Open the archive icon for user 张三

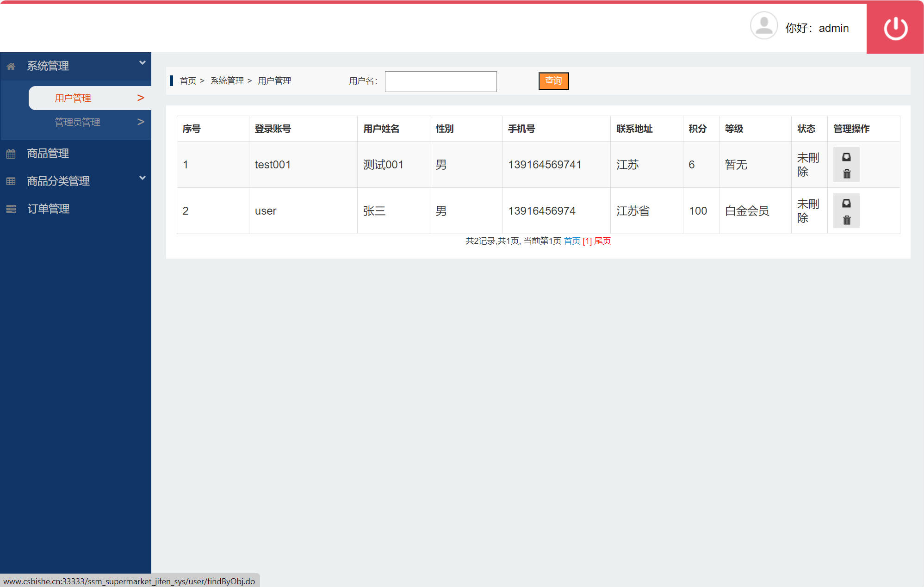[x=846, y=204]
